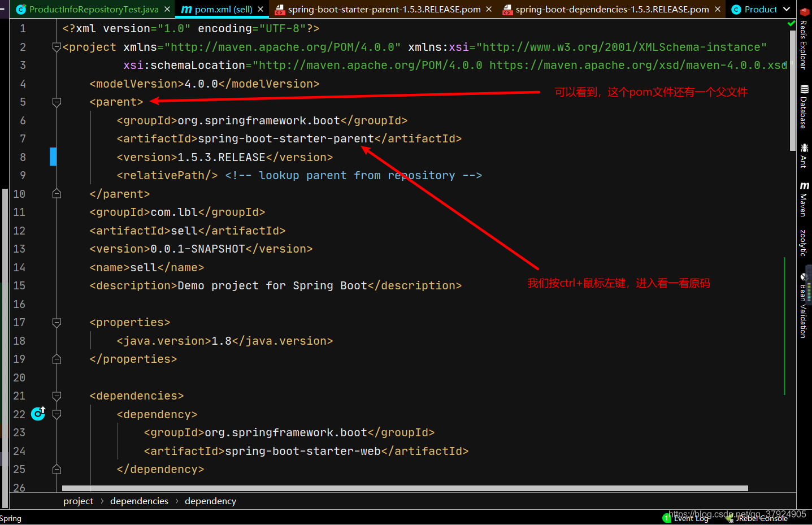Viewport: 812px width, 525px height.
Task: Open the Spring tool window
Action: tap(10, 518)
